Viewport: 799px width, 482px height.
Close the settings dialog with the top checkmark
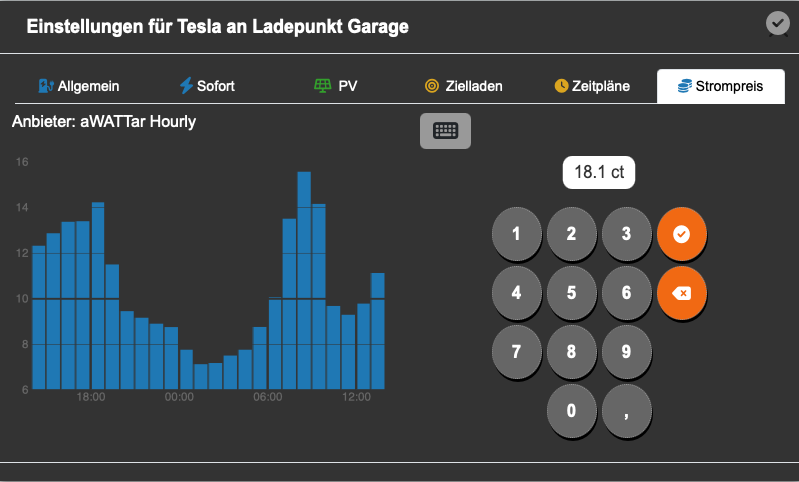(778, 23)
